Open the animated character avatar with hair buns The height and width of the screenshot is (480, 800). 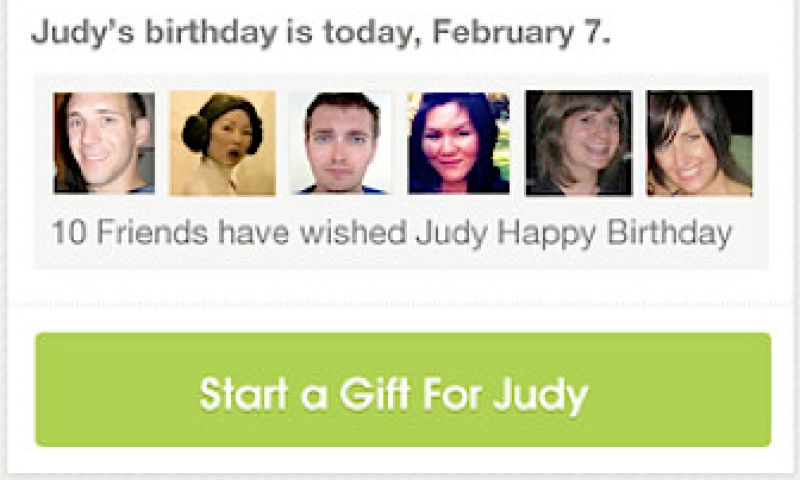click(222, 143)
